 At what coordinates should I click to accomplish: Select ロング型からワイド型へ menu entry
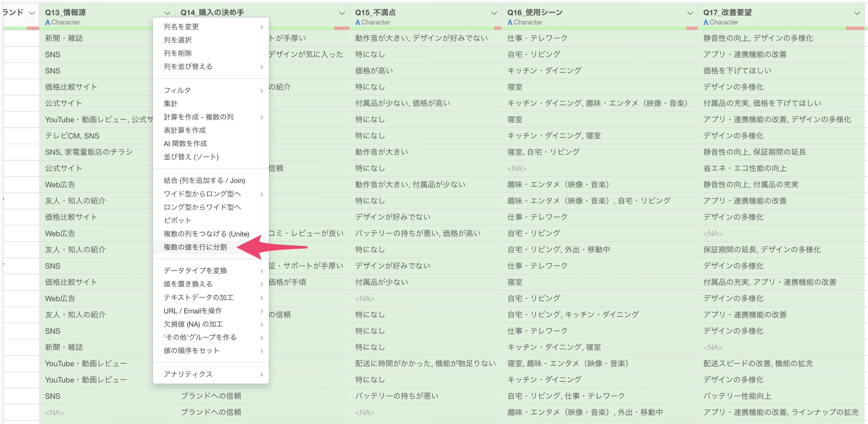click(211, 207)
